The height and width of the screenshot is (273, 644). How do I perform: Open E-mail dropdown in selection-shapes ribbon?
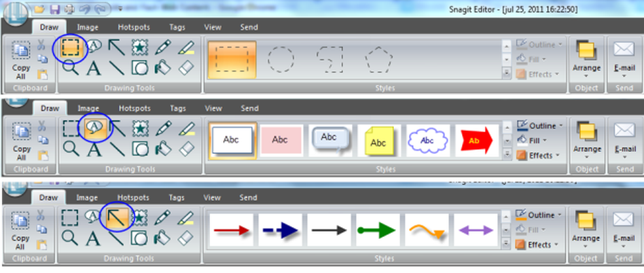pos(624,60)
